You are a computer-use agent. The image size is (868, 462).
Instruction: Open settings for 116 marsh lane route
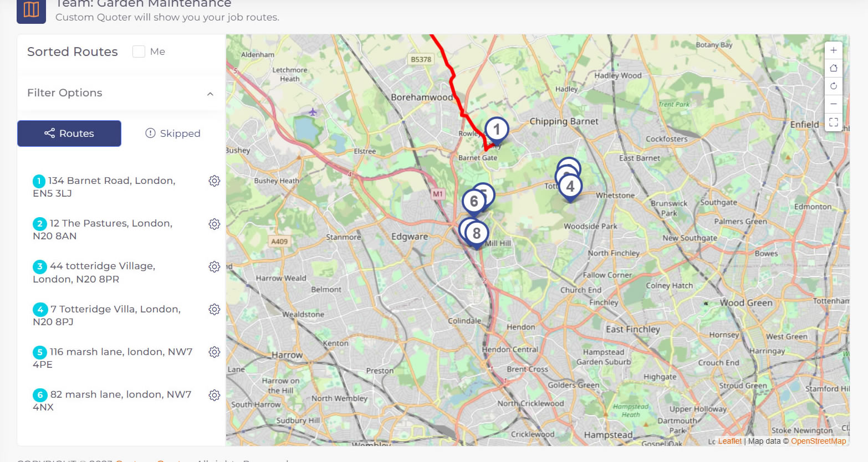tap(215, 352)
